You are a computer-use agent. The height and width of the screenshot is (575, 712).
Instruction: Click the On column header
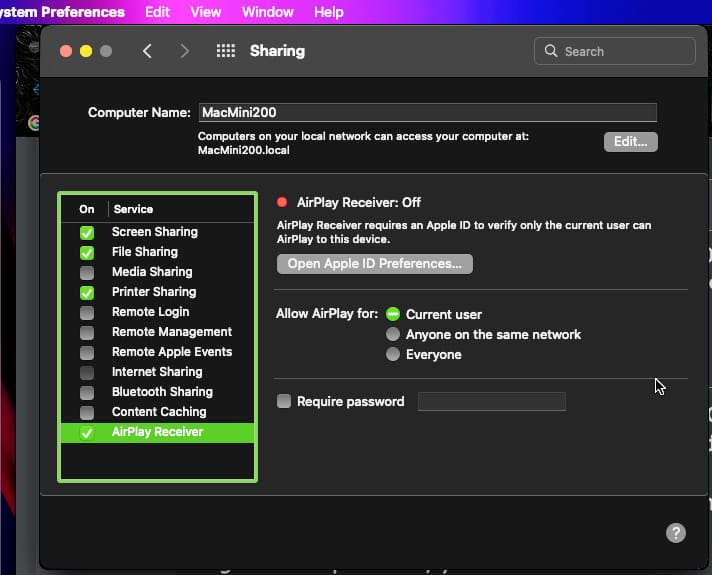point(87,209)
